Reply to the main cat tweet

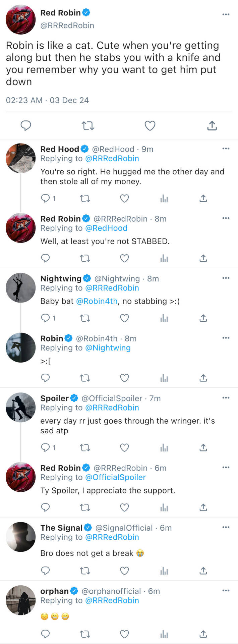click(x=26, y=126)
